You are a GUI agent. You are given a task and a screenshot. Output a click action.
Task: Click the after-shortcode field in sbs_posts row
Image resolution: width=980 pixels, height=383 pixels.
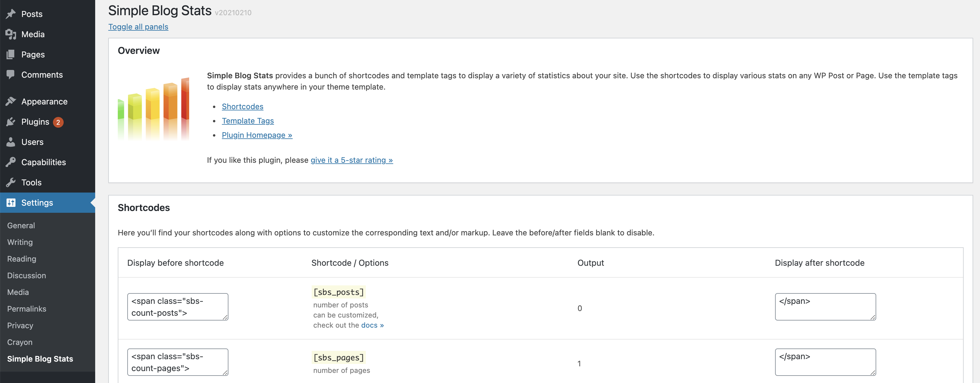click(825, 307)
